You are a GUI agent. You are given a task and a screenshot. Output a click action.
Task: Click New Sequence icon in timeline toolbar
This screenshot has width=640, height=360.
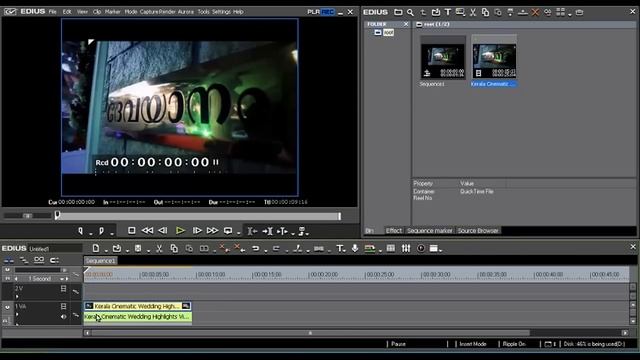(96, 248)
